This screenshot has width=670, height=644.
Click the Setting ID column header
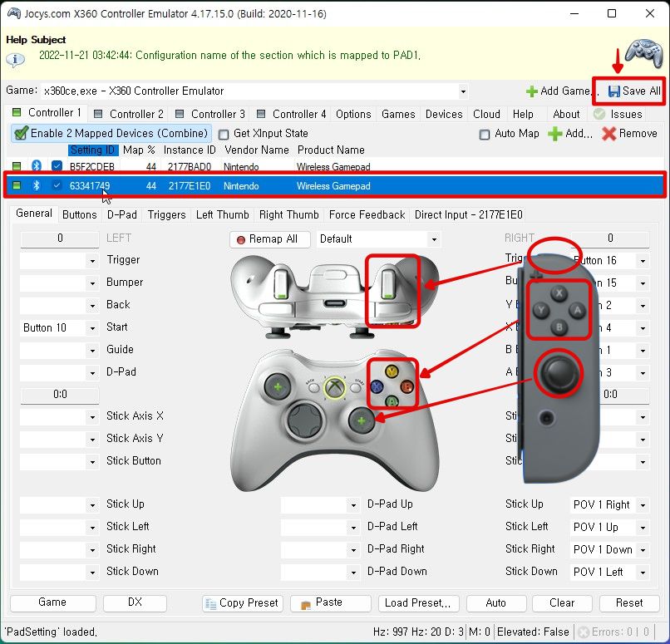click(x=93, y=150)
